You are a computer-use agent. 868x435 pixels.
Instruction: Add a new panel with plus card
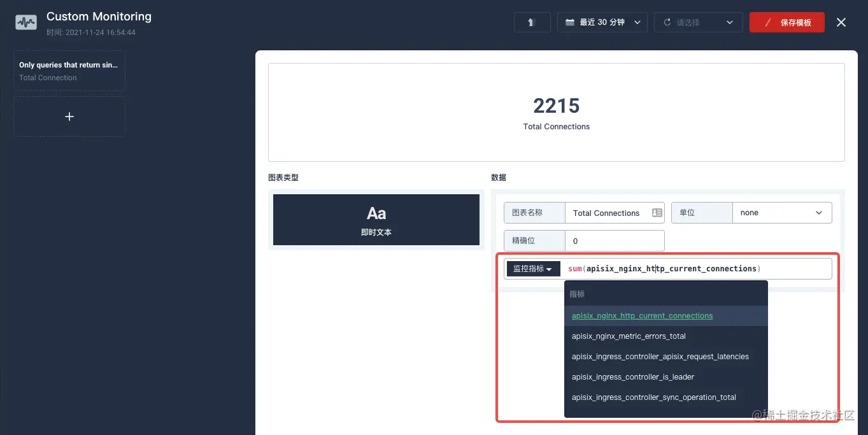click(x=69, y=117)
